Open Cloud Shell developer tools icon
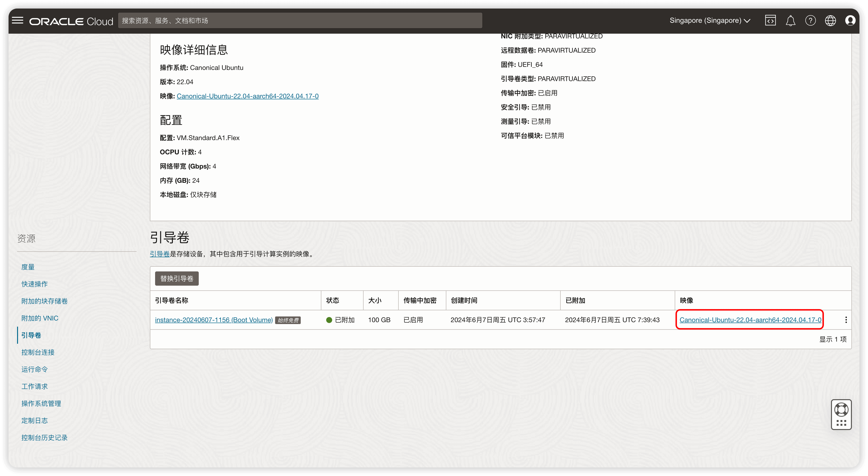Screen dimensions: 868x476 (x=770, y=21)
